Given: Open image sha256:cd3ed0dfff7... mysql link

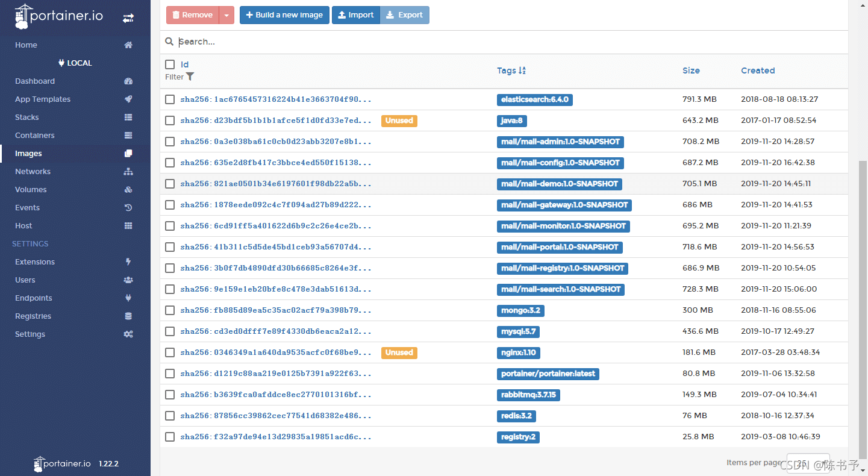Looking at the screenshot, I should click(x=276, y=331).
